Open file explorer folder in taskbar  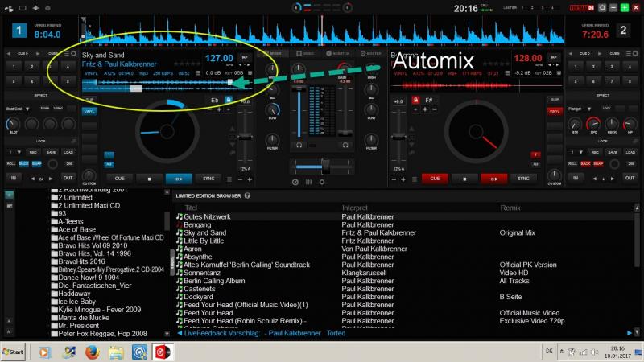click(x=116, y=352)
